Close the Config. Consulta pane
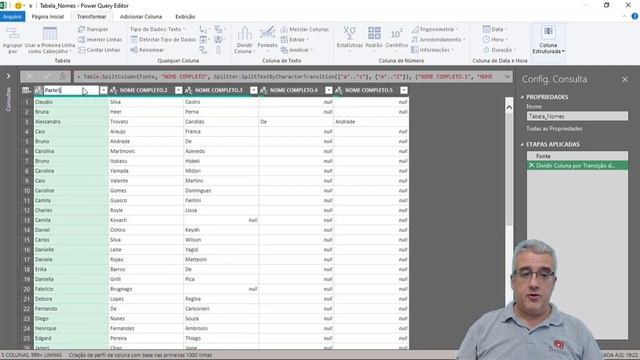The image size is (640, 360). [x=624, y=79]
